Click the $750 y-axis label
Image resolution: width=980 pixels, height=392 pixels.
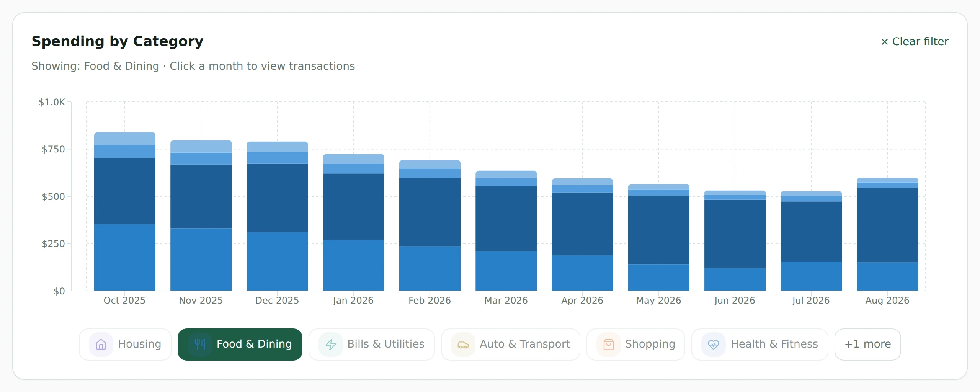(53, 149)
